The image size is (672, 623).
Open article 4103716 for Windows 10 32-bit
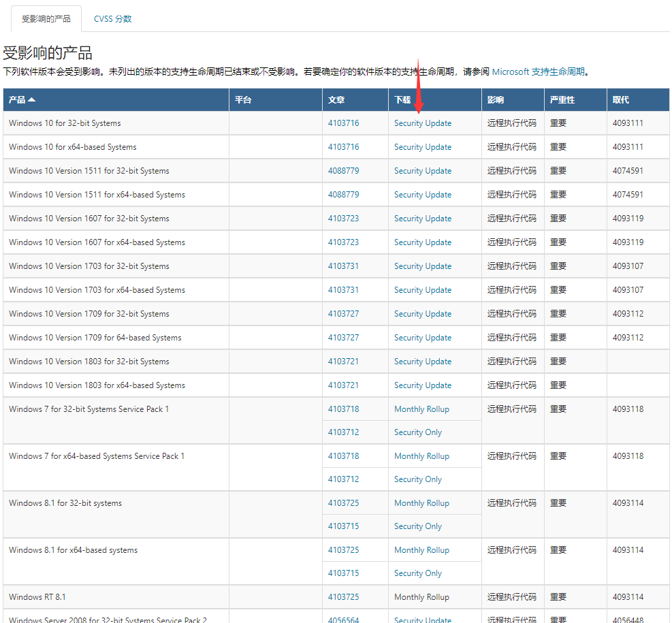343,123
